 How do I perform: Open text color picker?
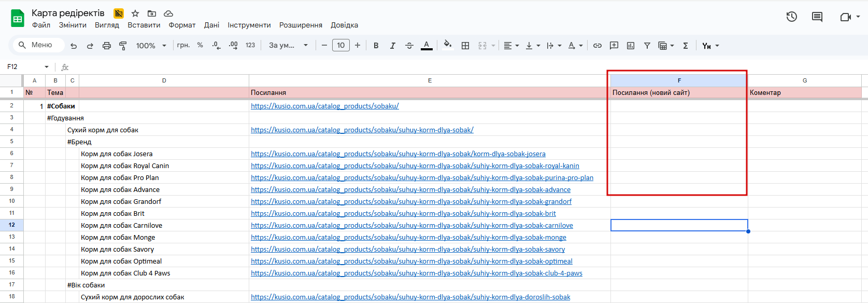(x=426, y=46)
